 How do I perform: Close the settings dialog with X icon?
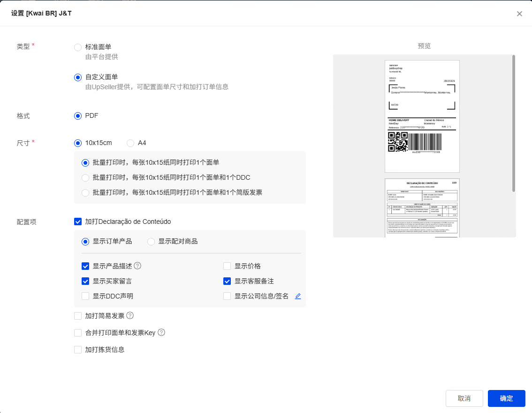[x=519, y=14]
